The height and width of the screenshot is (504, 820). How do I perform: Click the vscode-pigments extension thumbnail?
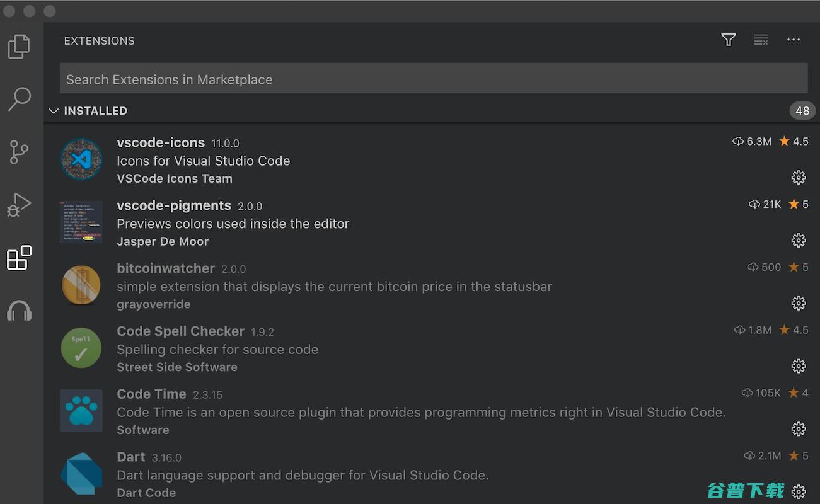point(81,222)
